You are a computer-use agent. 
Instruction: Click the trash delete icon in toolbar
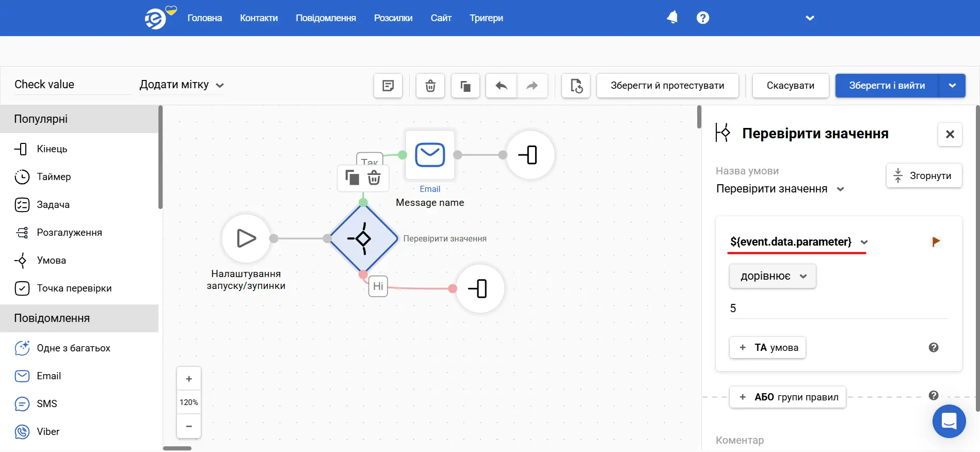[x=430, y=86]
